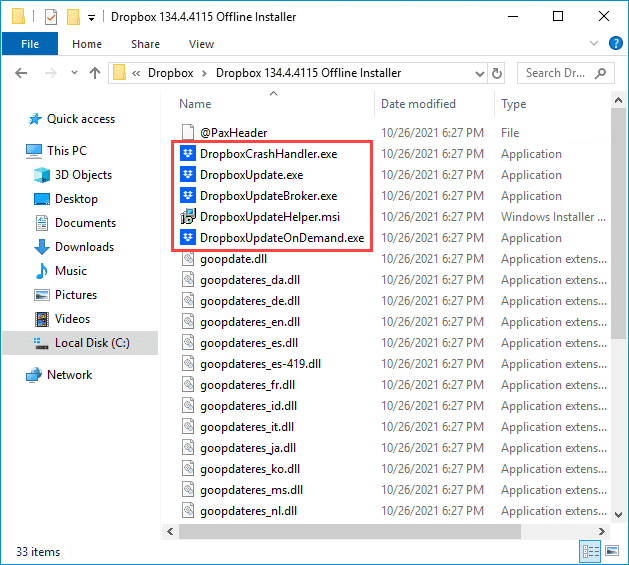Click the Desktop folder icon in sidebar
The width and height of the screenshot is (629, 565).
pyautogui.click(x=42, y=199)
